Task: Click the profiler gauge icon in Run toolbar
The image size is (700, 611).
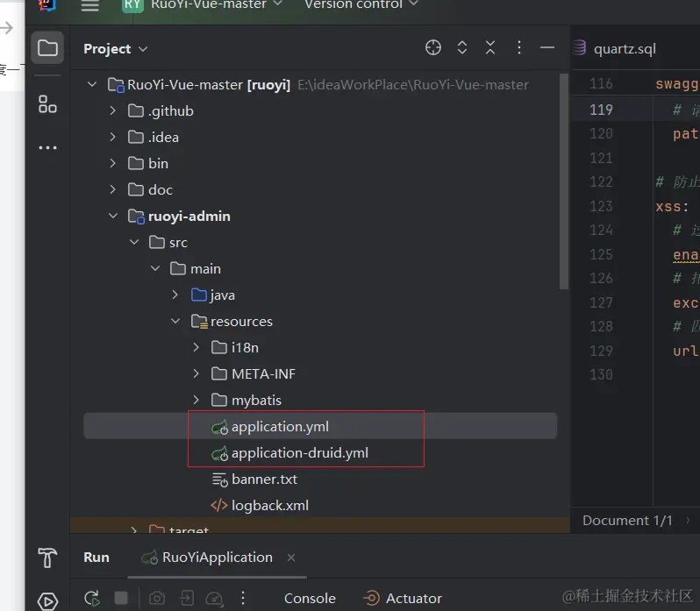Action: (214, 598)
